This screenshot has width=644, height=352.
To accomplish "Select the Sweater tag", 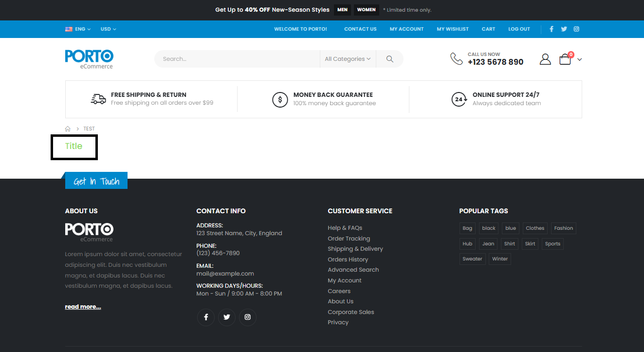I will [472, 259].
